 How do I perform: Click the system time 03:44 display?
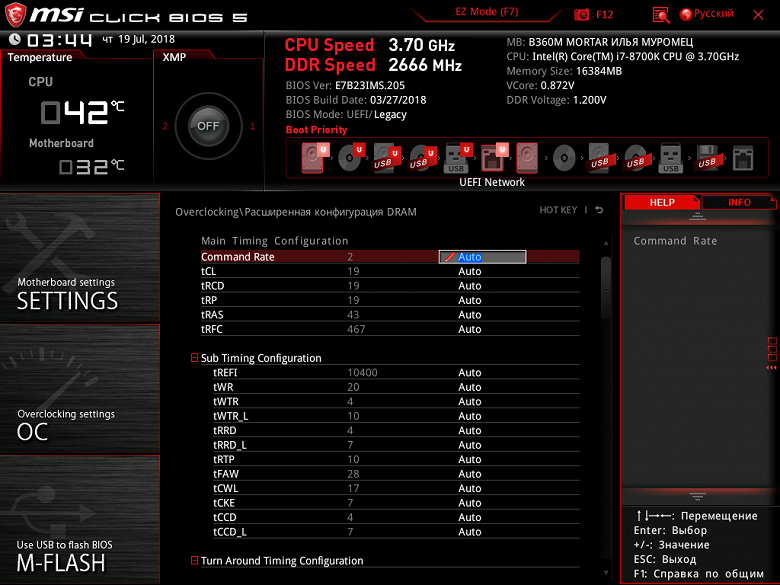pyautogui.click(x=60, y=40)
